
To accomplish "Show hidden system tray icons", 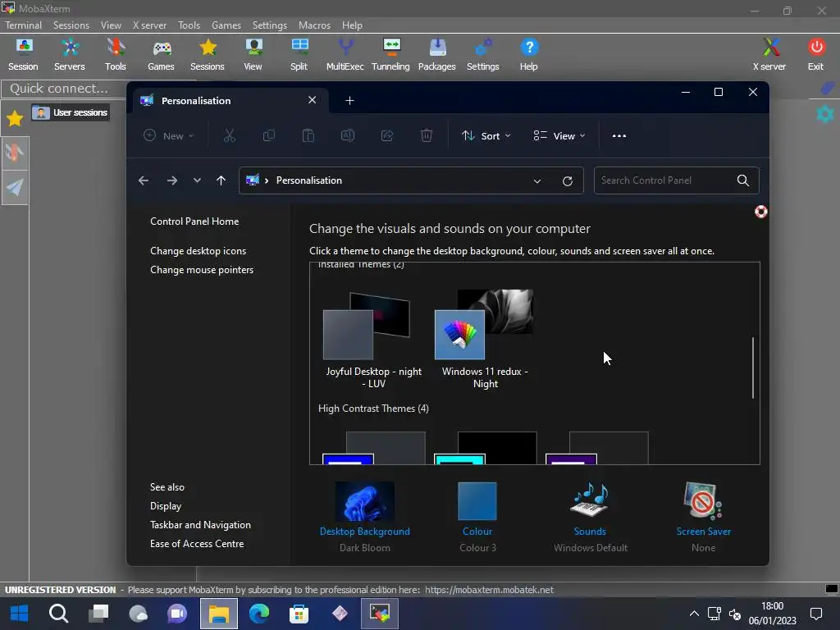I will tap(694, 614).
